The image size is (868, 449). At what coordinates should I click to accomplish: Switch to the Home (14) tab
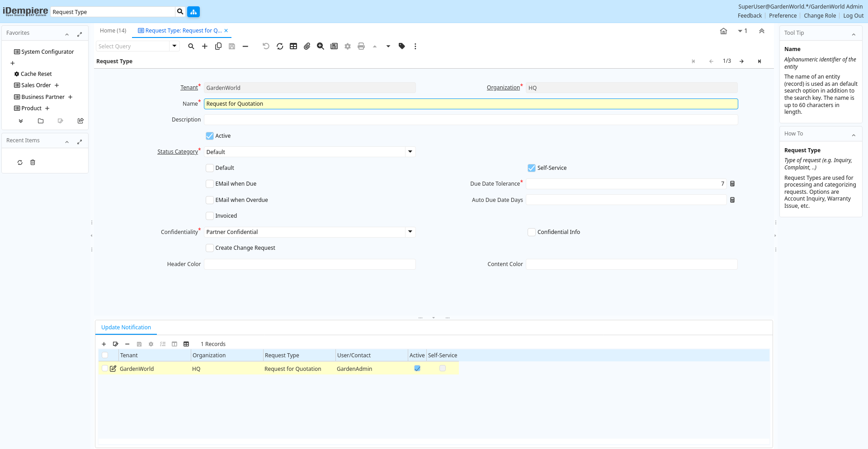113,31
